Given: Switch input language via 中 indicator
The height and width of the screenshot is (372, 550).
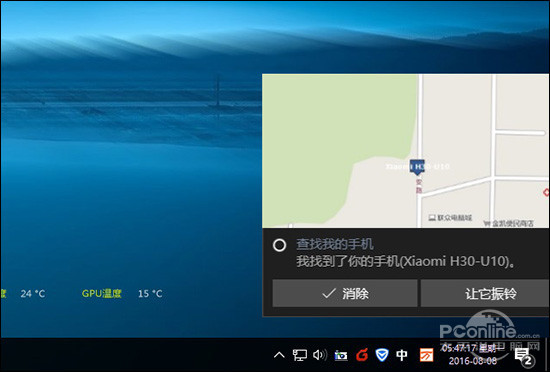Looking at the screenshot, I should [402, 355].
